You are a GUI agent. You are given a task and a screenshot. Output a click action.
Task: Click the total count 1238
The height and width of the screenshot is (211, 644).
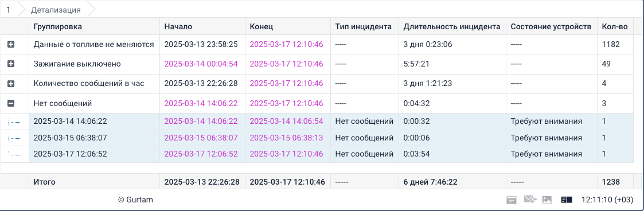(611, 182)
